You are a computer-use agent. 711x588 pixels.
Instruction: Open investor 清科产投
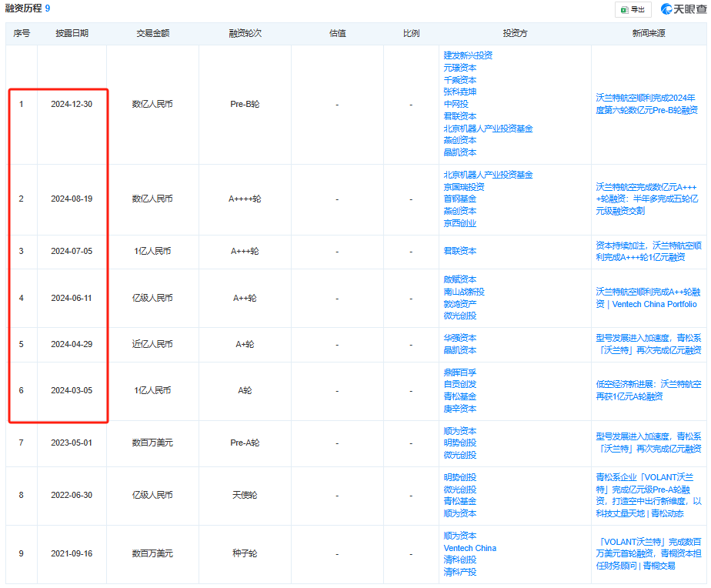(x=460, y=572)
